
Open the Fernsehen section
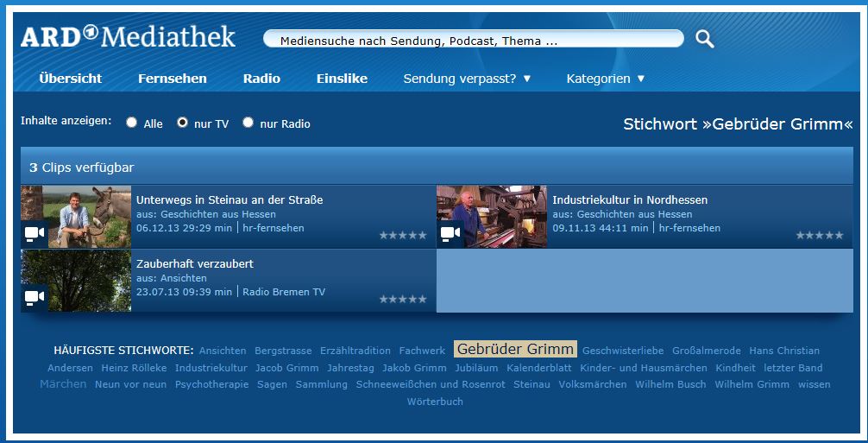point(173,79)
